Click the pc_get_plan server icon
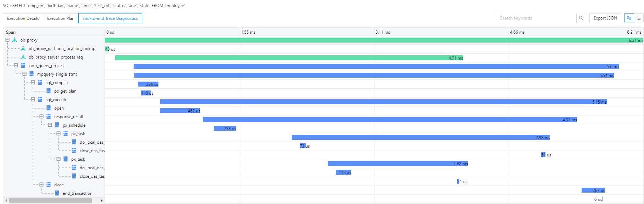The height and width of the screenshot is (204, 644). pos(49,91)
